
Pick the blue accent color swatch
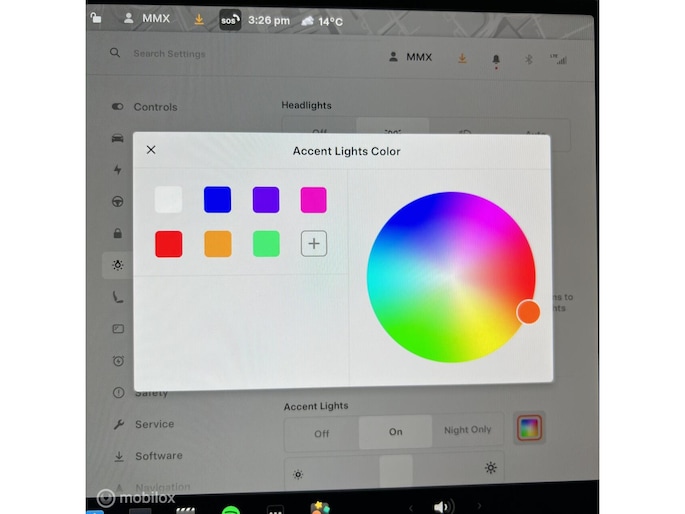pyautogui.click(x=217, y=199)
